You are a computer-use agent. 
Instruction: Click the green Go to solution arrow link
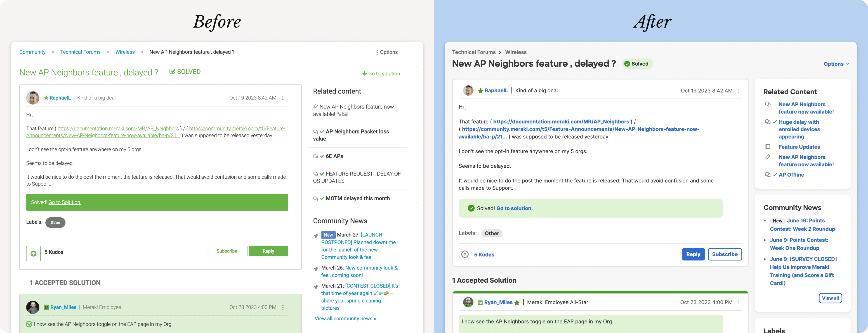click(381, 73)
